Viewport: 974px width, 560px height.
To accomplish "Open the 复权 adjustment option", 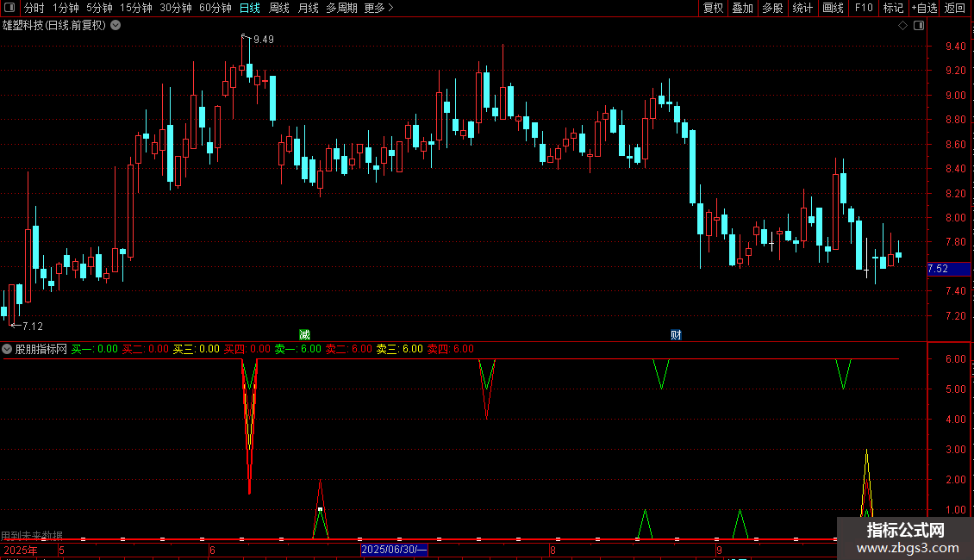I will (713, 8).
